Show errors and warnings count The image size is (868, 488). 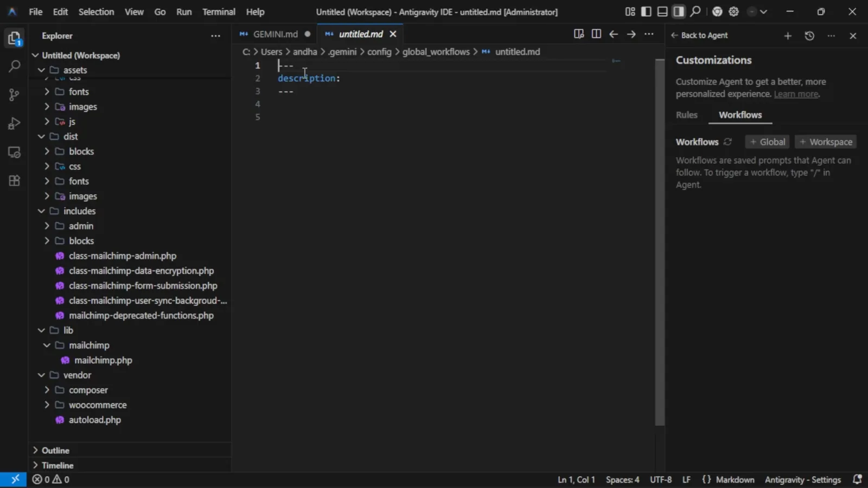(x=51, y=479)
